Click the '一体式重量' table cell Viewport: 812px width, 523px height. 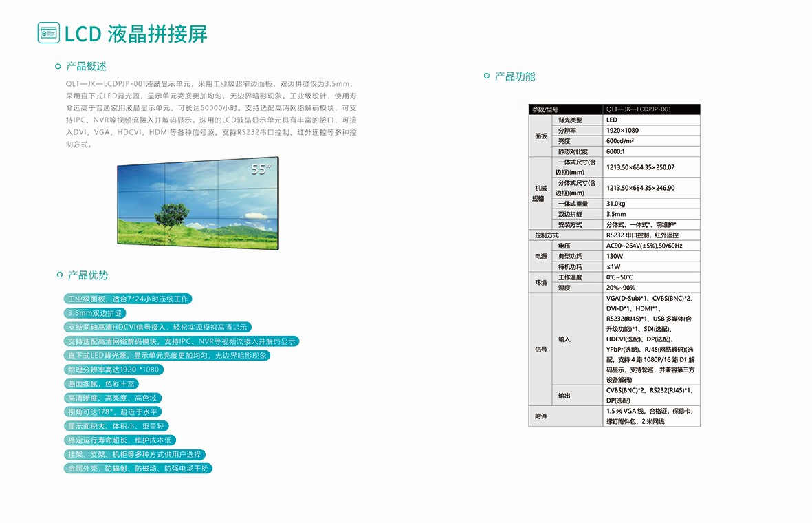tap(578, 204)
